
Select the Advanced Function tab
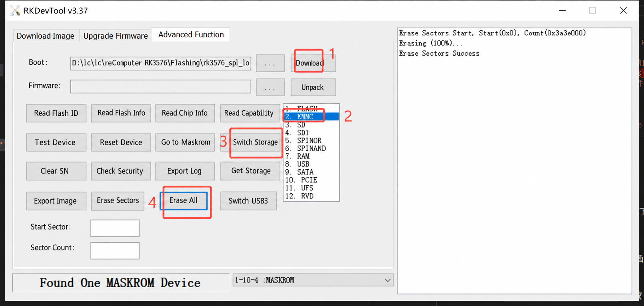pyautogui.click(x=191, y=35)
